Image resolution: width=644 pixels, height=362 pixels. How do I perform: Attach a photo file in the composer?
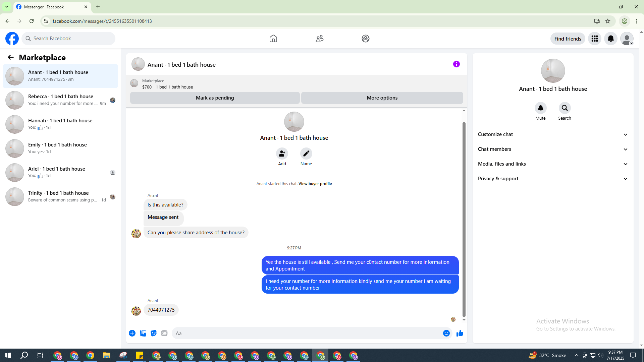pyautogui.click(x=143, y=333)
